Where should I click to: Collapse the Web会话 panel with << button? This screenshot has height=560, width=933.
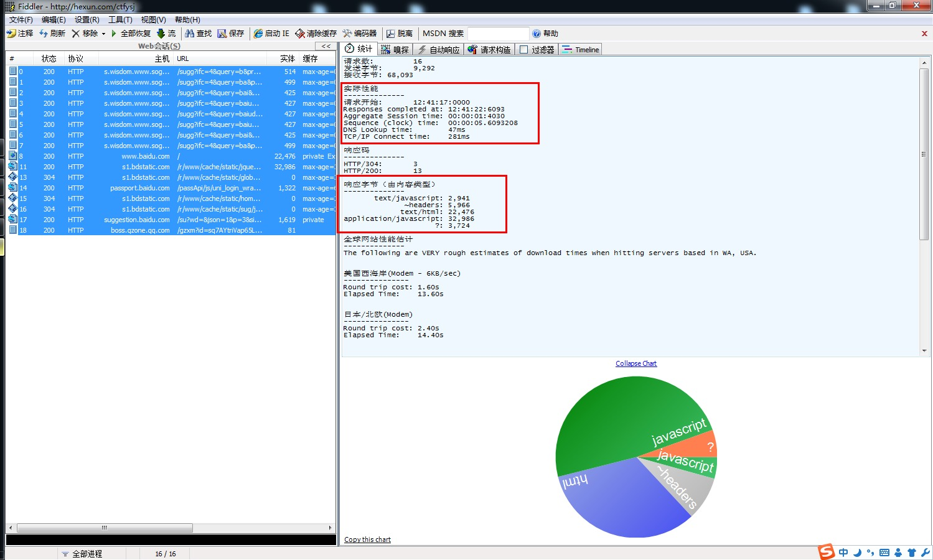pos(326,45)
